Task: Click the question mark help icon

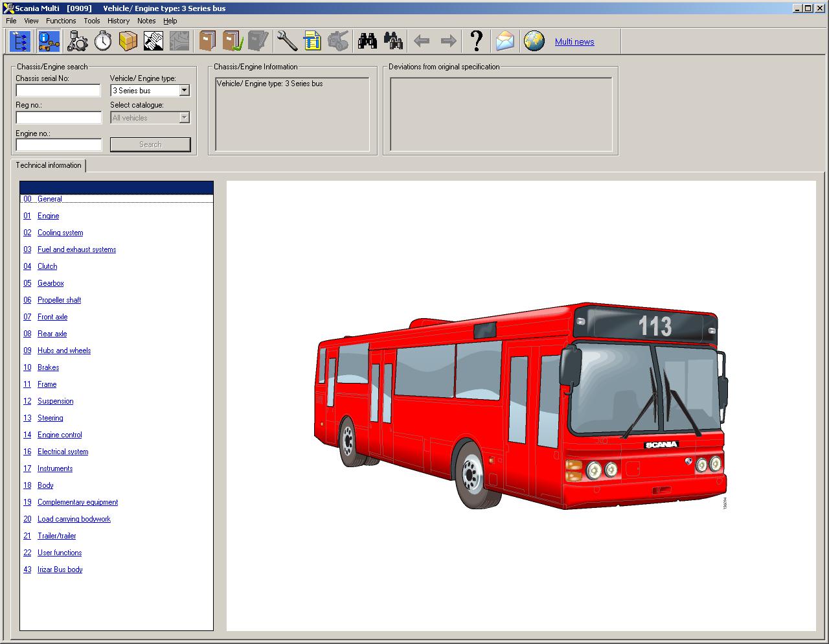Action: 477,41
